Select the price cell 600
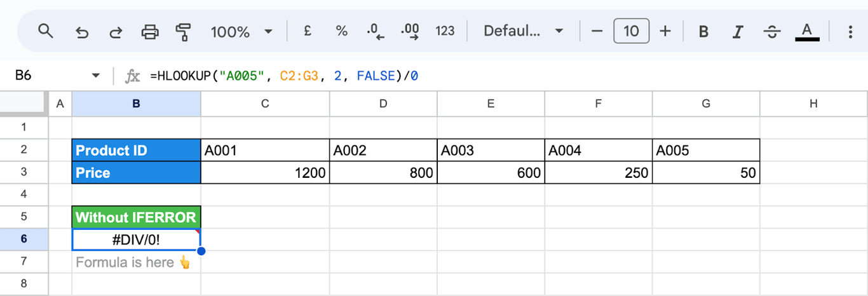 click(x=491, y=172)
